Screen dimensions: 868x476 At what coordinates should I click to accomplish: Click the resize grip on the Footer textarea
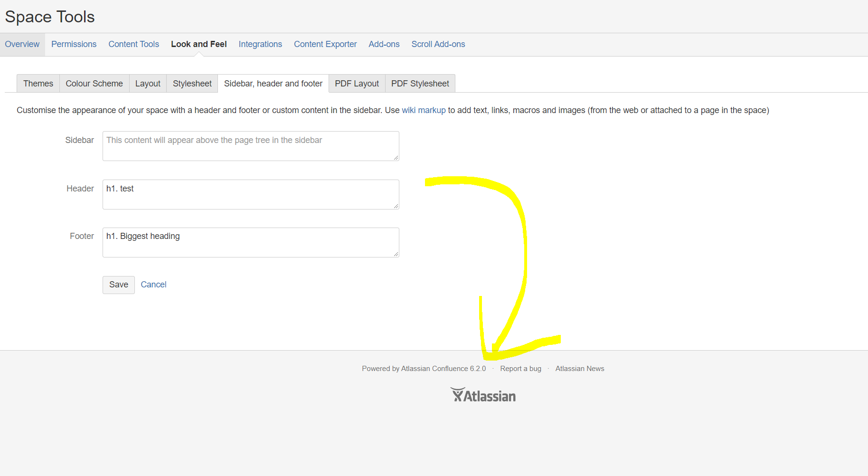click(396, 254)
